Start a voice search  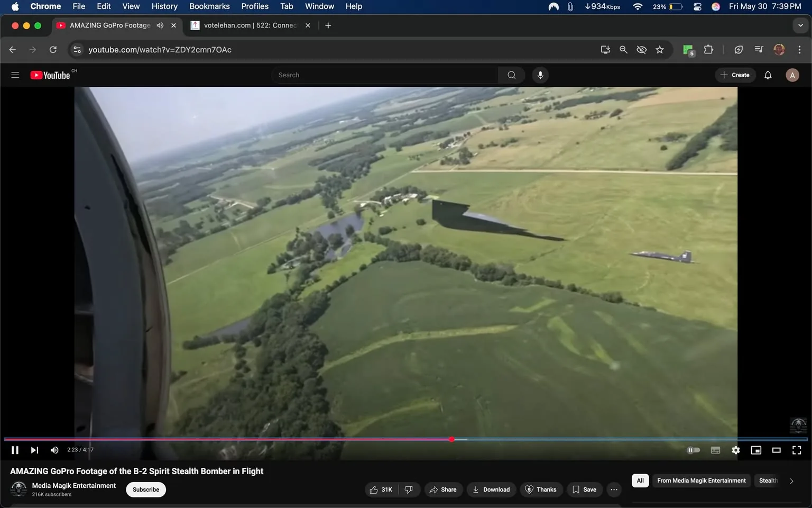point(540,75)
